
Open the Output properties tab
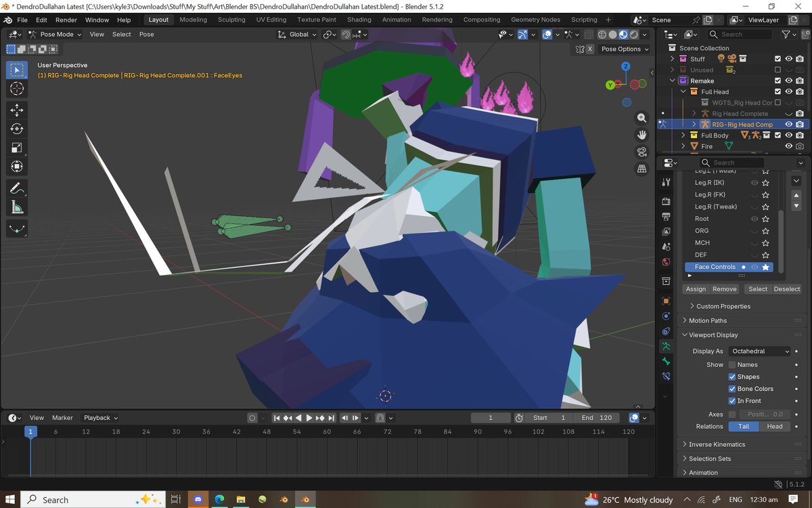666,217
